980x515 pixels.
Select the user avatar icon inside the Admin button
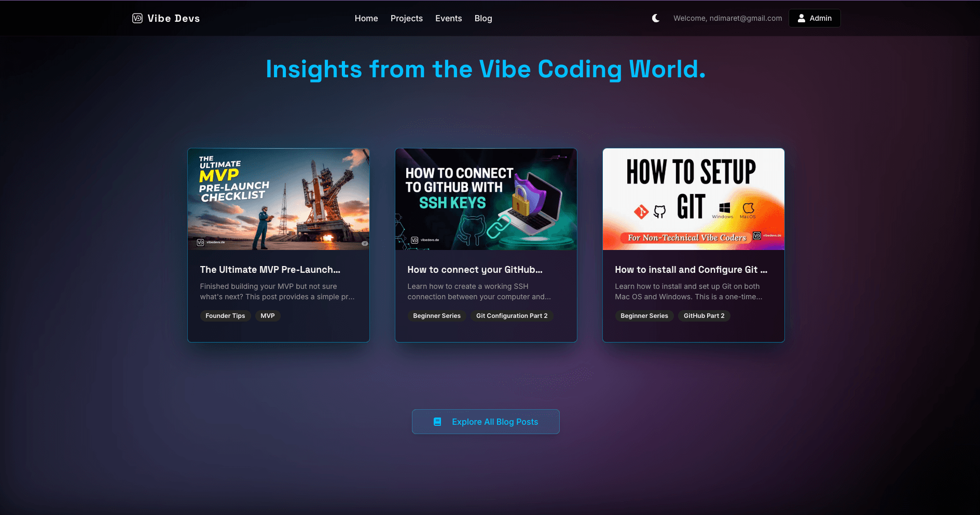(800, 18)
